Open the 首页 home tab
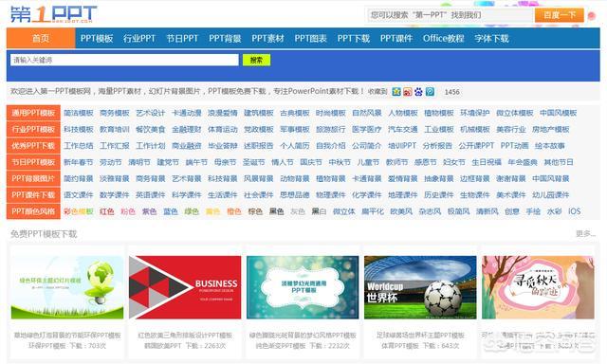607x364 pixels. pos(41,38)
